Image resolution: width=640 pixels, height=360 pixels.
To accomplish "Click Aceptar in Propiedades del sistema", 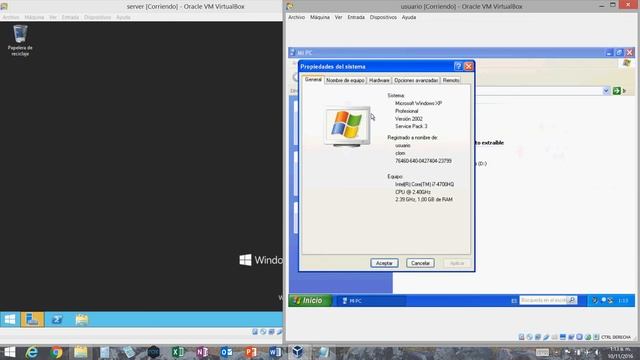I will point(384,263).
